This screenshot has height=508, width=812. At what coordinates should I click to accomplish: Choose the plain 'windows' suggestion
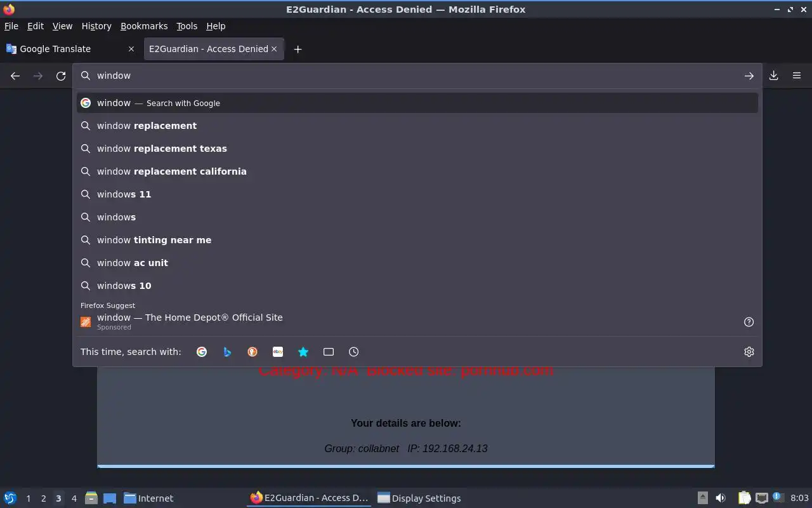tap(417, 217)
